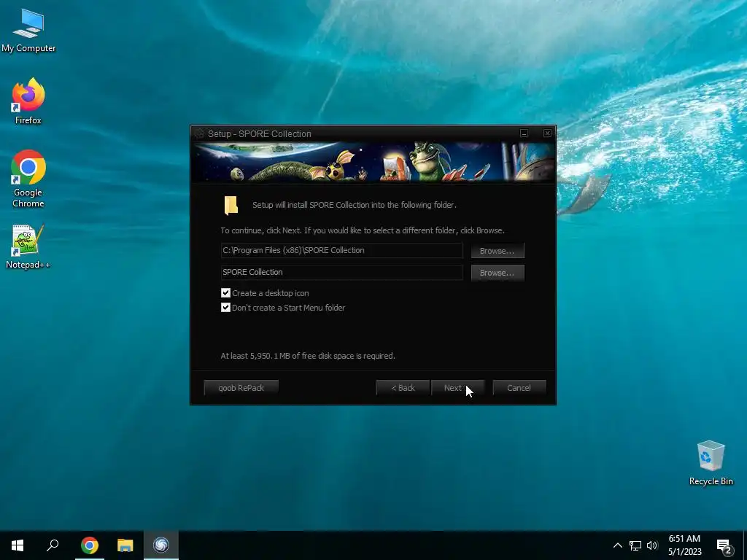Open Chrome from the taskbar
The image size is (747, 560).
coord(89,545)
